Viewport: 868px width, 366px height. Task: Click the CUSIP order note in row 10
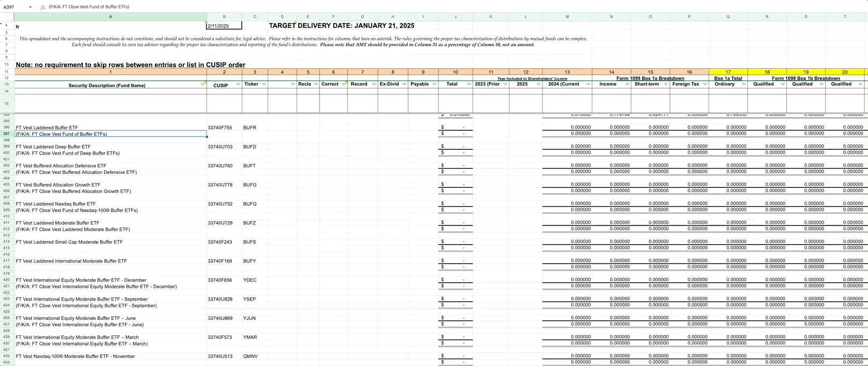click(x=130, y=65)
